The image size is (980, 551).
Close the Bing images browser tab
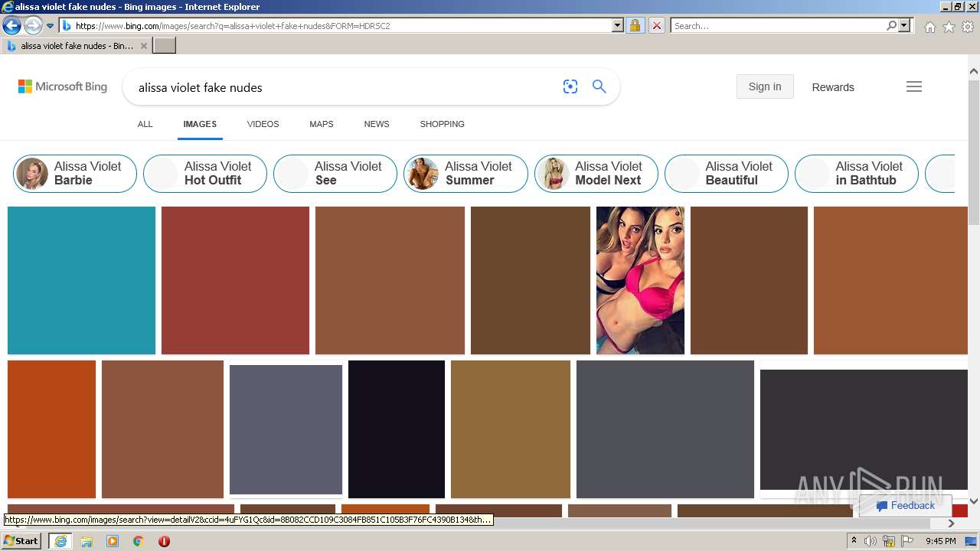(x=143, y=46)
